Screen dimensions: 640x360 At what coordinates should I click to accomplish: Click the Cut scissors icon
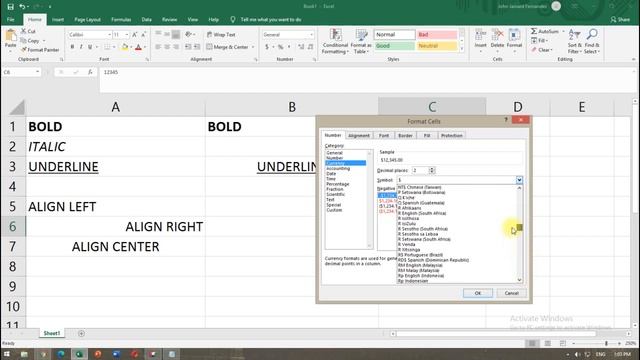[23, 31]
